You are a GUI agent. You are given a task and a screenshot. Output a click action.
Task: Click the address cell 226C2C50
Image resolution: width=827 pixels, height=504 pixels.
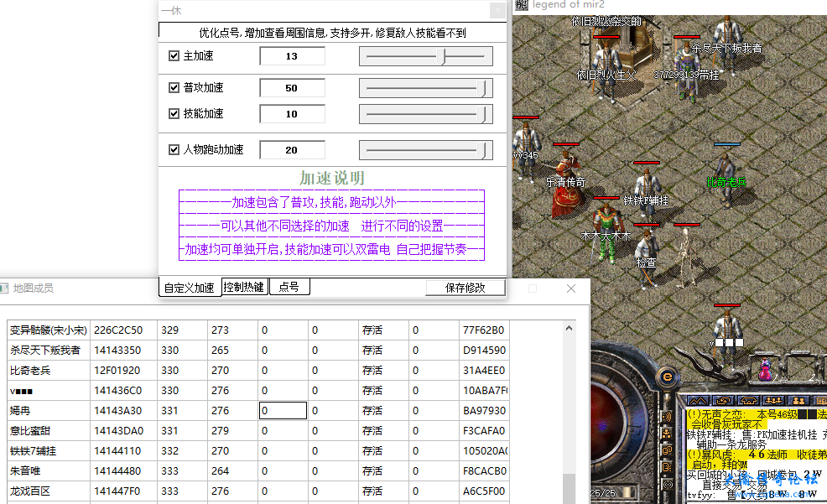pyautogui.click(x=124, y=330)
